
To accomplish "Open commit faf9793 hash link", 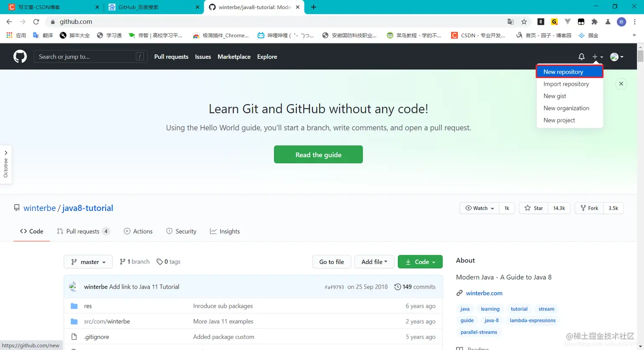I will pos(334,287).
